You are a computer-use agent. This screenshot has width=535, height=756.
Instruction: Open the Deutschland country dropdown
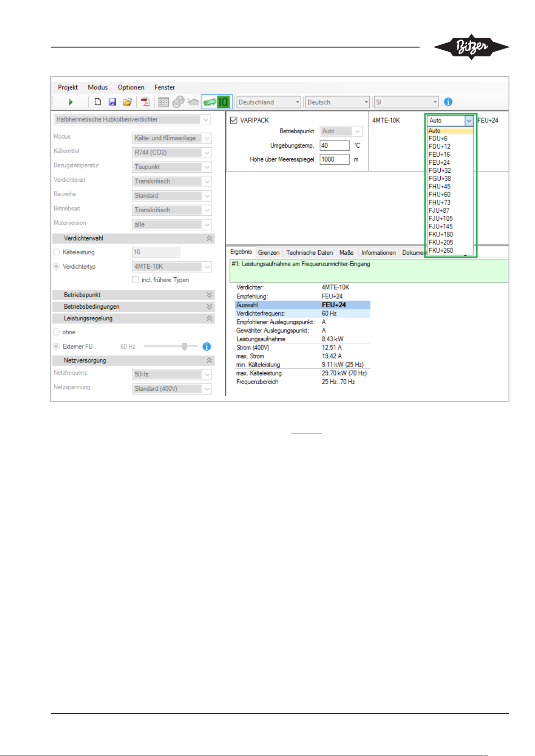[x=269, y=102]
